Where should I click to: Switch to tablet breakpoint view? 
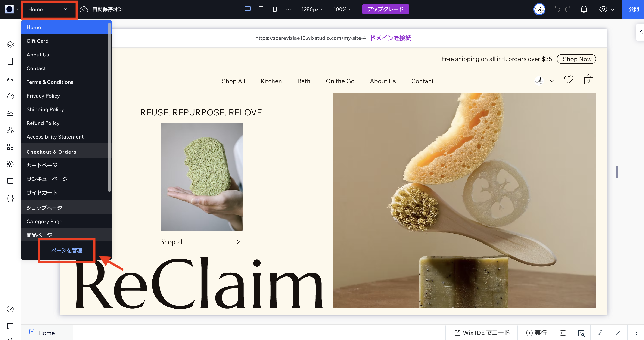[x=261, y=9]
